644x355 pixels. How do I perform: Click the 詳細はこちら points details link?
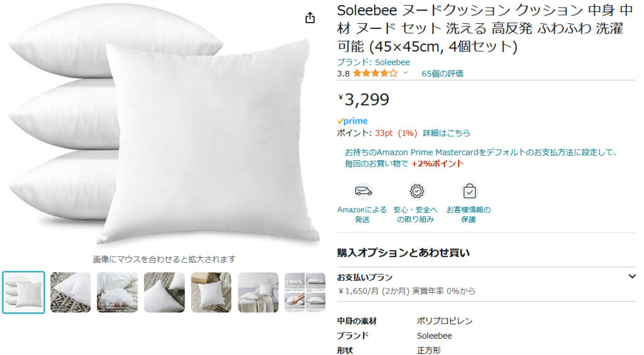pyautogui.click(x=447, y=133)
